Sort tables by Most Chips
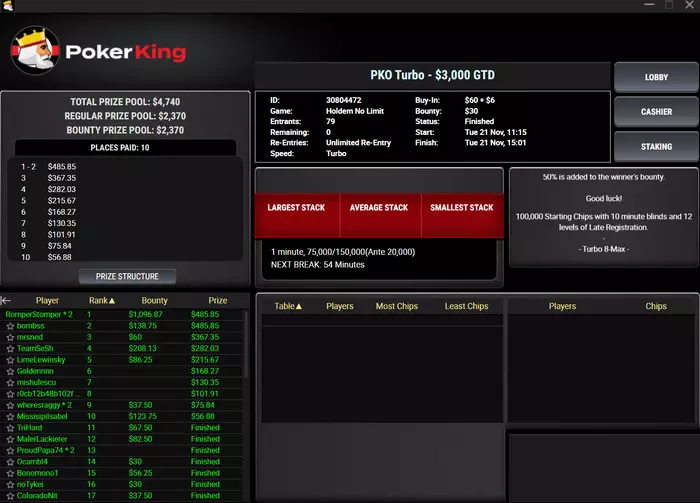Screen dimensions: 700x503 coord(397,306)
